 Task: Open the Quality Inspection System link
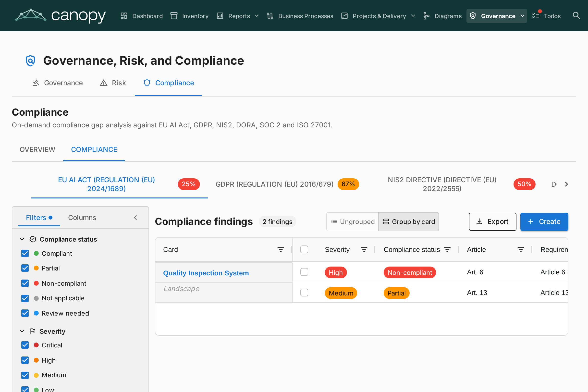point(206,273)
